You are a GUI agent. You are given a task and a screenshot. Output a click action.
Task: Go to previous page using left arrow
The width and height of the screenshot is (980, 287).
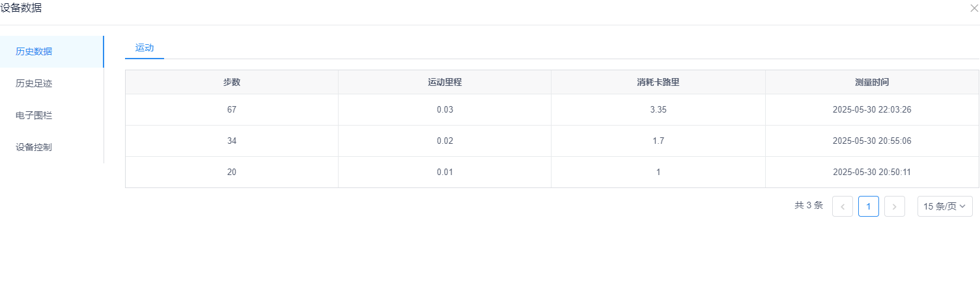pos(843,206)
